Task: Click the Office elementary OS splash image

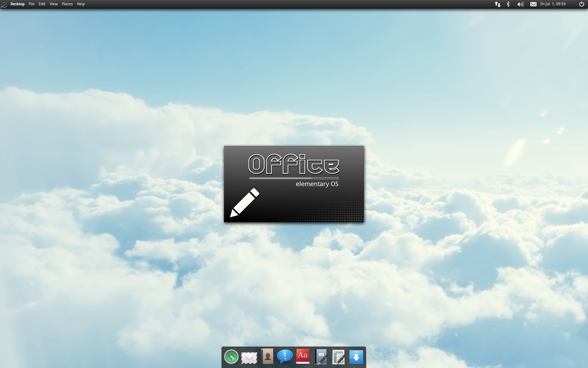Action: click(294, 184)
